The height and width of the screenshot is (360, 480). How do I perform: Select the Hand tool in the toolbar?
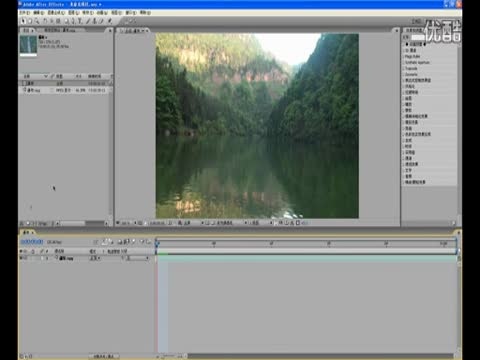pos(30,21)
